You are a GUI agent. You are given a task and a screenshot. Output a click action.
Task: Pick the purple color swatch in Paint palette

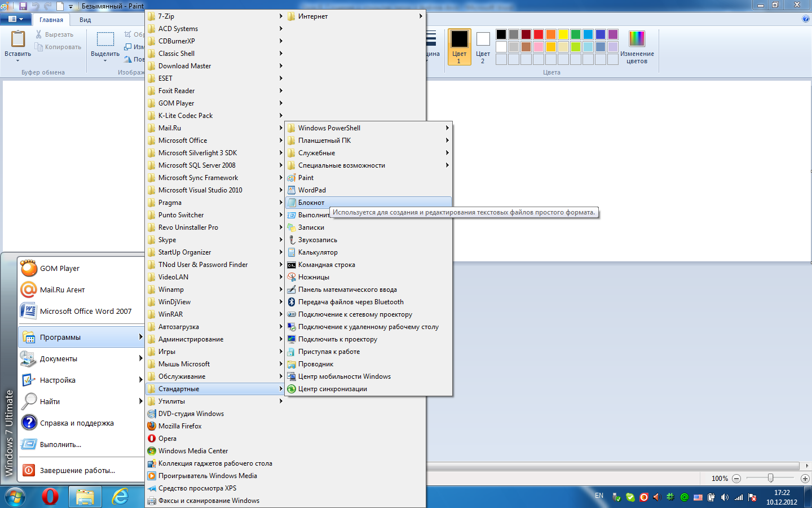click(x=613, y=34)
